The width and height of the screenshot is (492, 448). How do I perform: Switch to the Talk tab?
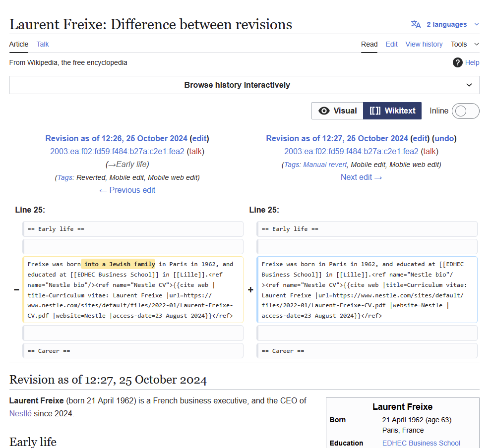43,44
